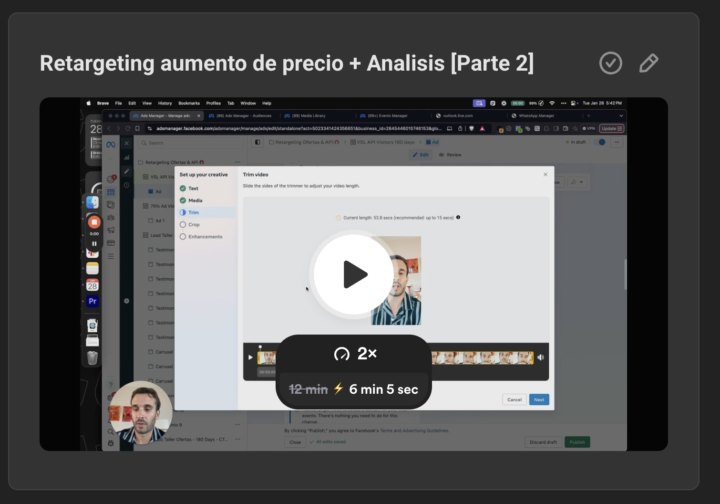Viewport: 720px width, 504px height.
Task: Change playback speed using the 2× control
Action: point(354,353)
